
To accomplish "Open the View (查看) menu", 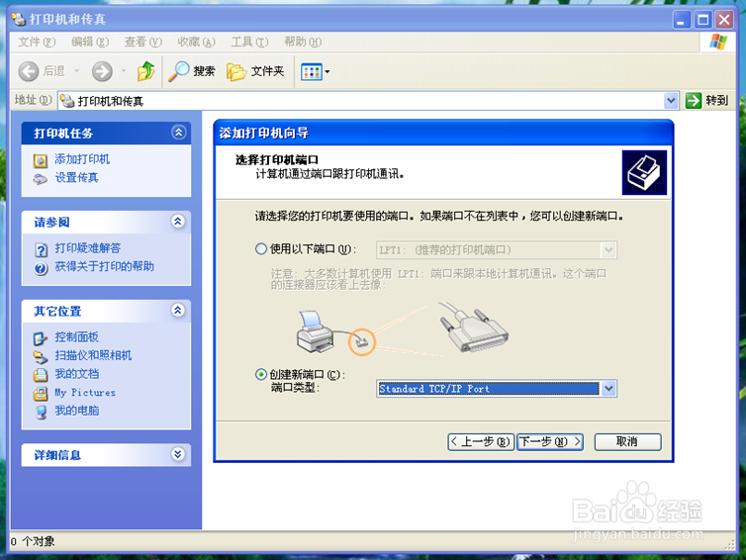I will tap(143, 43).
